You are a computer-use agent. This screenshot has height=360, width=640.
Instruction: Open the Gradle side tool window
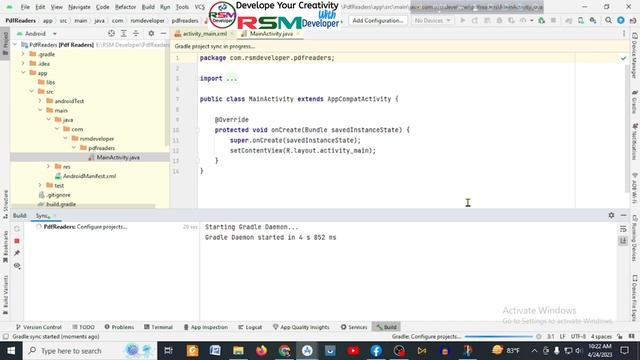tap(635, 102)
